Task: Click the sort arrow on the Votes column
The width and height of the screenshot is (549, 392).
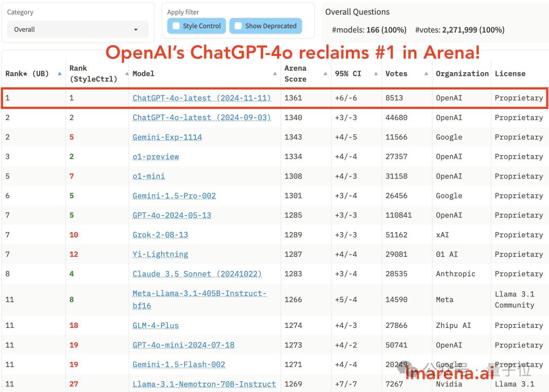Action: coord(426,73)
